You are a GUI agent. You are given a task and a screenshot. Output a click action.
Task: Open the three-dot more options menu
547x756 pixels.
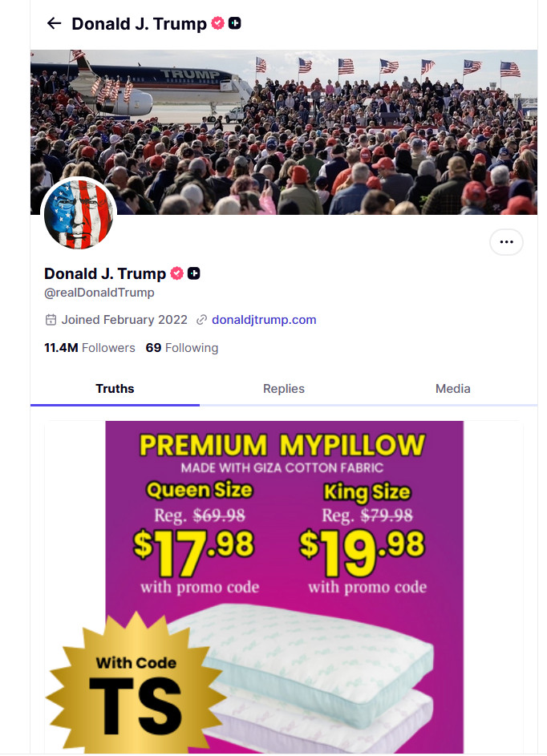[x=506, y=241]
